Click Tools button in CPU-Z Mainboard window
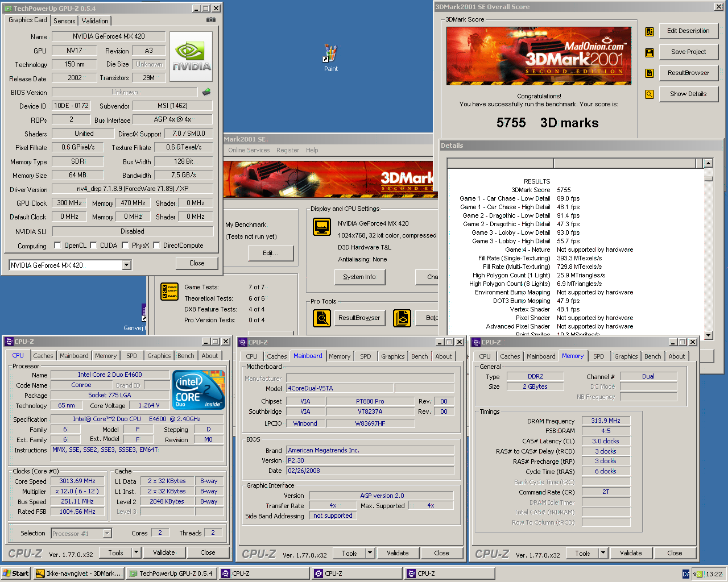The image size is (728, 582). pyautogui.click(x=349, y=553)
